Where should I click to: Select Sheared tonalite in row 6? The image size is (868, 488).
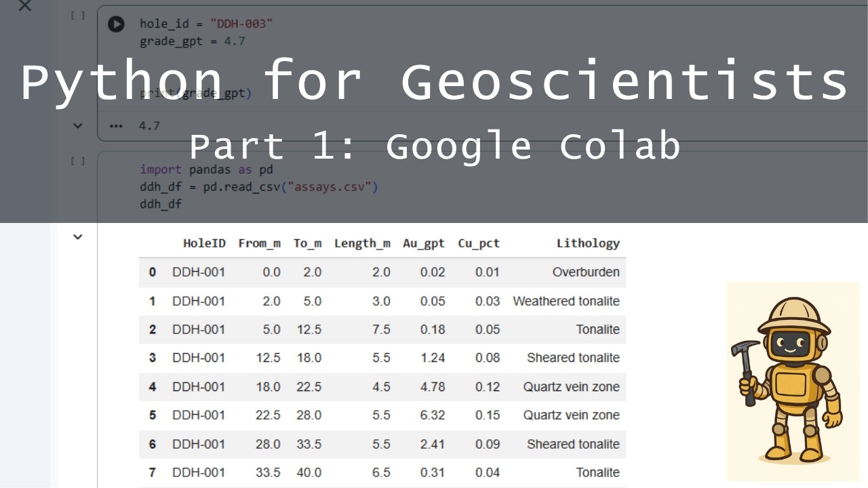click(574, 444)
